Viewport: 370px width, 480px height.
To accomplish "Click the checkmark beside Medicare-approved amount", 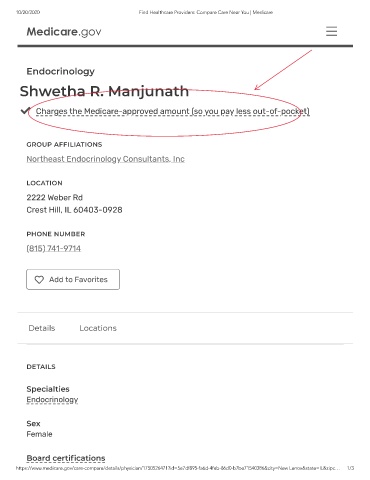I will 25,111.
